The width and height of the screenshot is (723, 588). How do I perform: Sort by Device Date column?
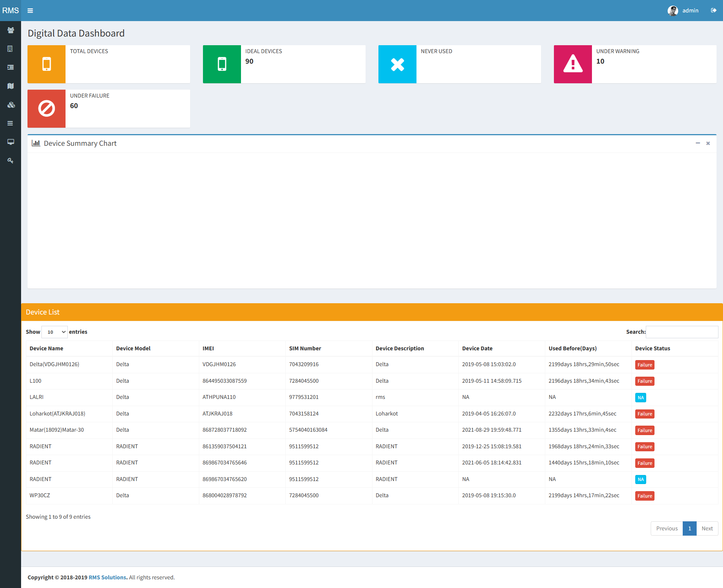click(502, 348)
